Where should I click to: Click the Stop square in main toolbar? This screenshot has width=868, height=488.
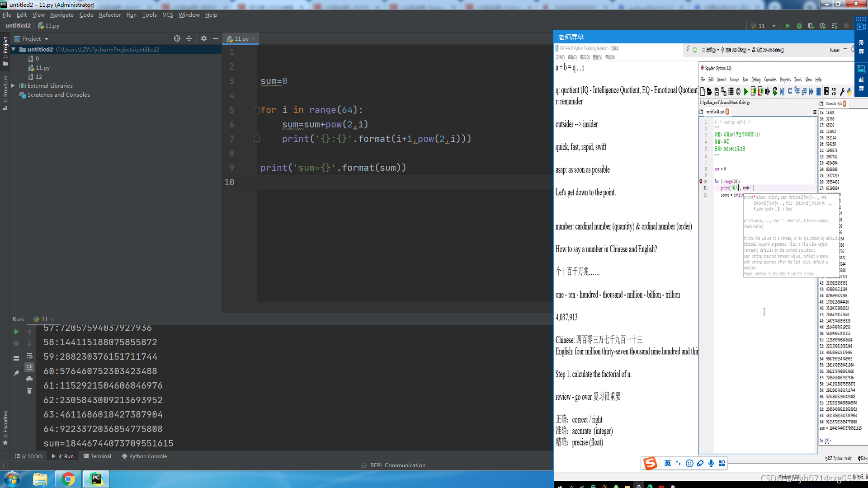click(846, 26)
